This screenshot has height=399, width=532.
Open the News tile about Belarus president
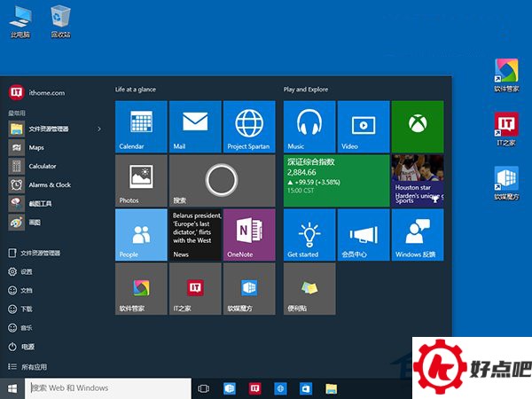coord(195,235)
